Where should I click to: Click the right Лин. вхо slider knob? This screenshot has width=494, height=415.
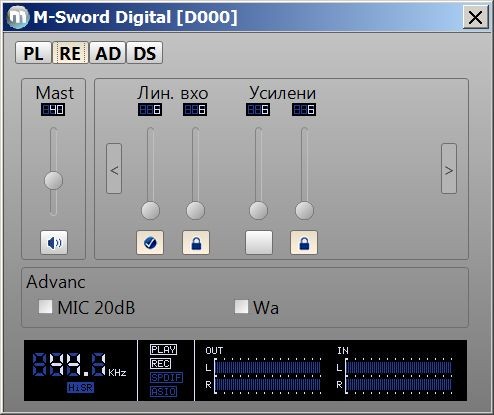pos(195,210)
